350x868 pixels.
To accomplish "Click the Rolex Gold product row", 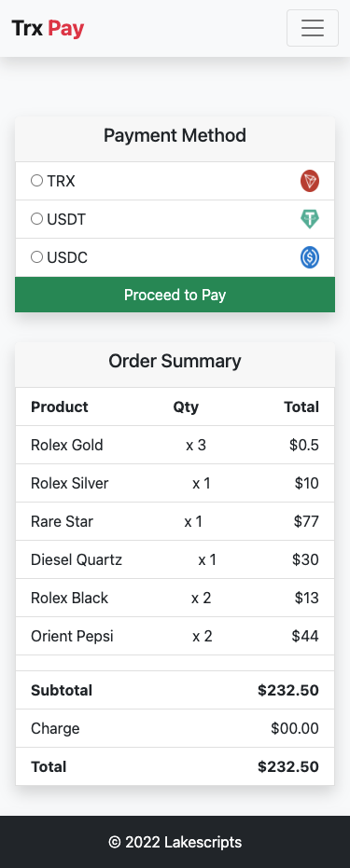I will 175,445.
